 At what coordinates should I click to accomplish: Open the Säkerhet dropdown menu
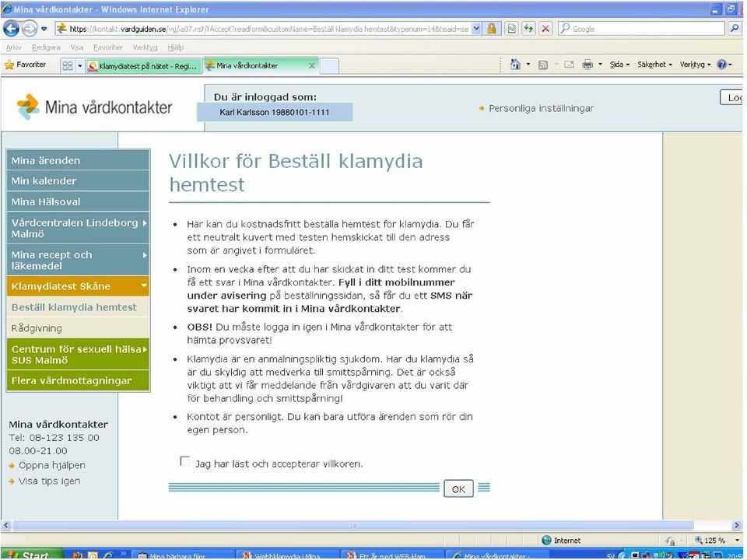pyautogui.click(x=654, y=65)
